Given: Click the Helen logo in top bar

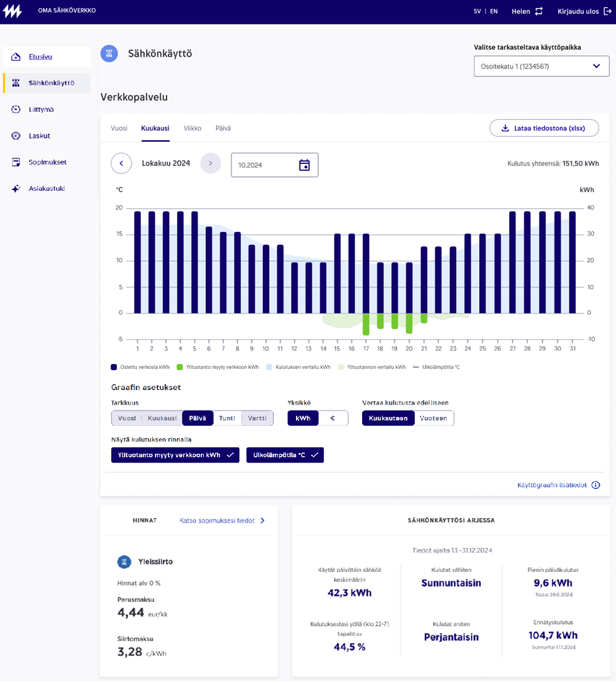Looking at the screenshot, I should pos(13,11).
